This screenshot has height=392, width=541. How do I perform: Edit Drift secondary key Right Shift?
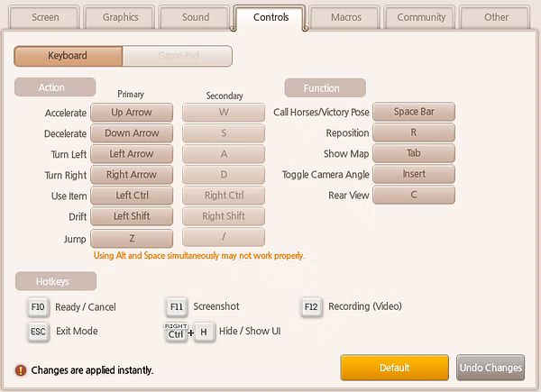click(224, 216)
